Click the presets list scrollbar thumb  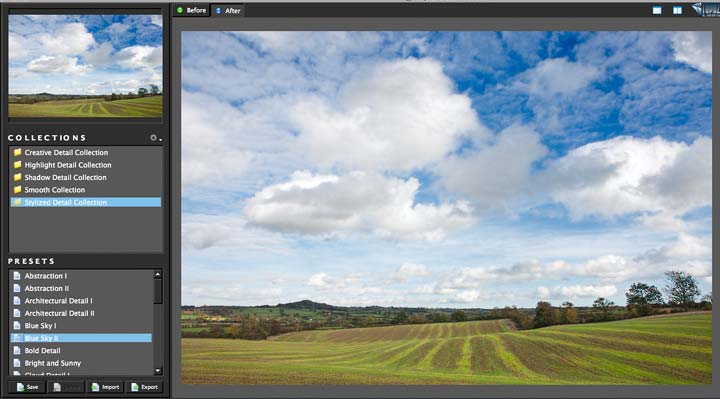[158, 292]
